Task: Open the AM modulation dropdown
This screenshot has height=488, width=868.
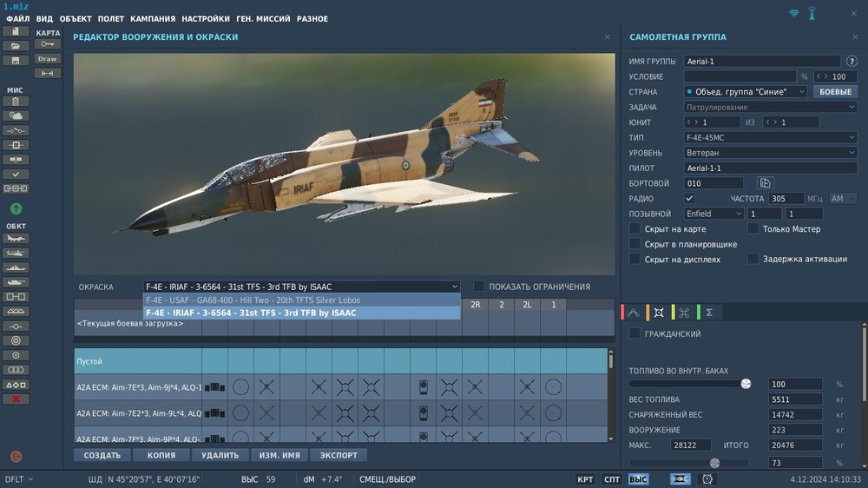Action: click(843, 198)
